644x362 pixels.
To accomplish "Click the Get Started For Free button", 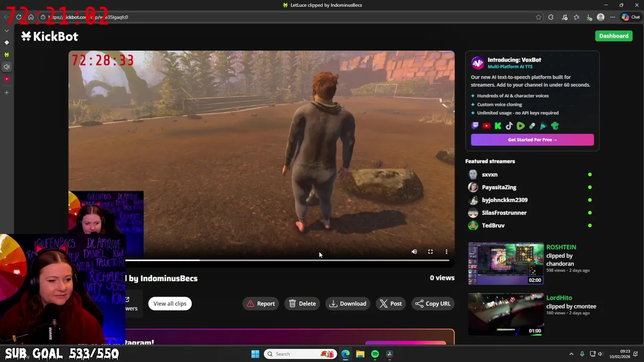I will point(532,140).
